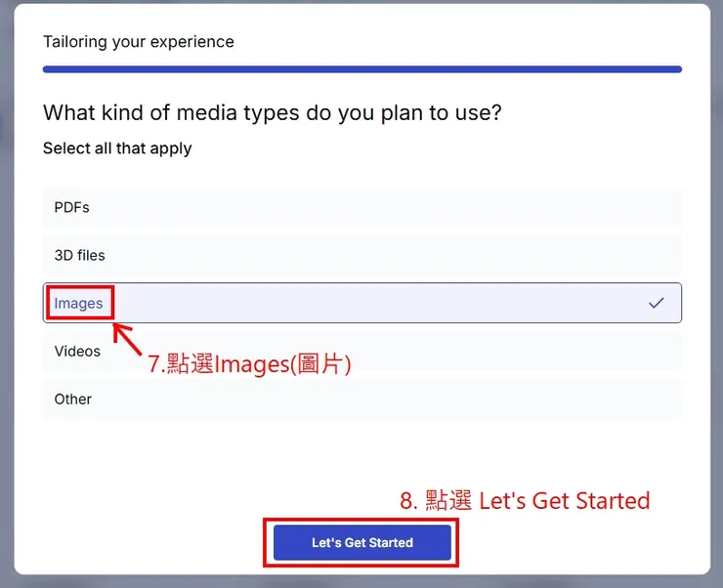Click the 'Tailoring your experience' heading
Image resolution: width=723 pixels, height=588 pixels.
point(139,42)
